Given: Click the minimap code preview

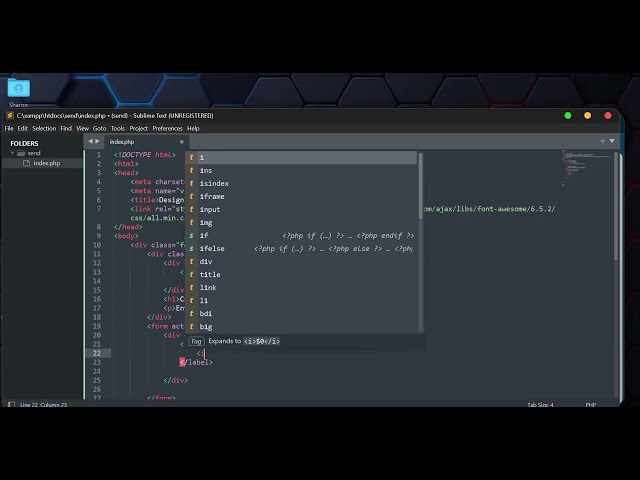Looking at the screenshot, I should pyautogui.click(x=586, y=168).
